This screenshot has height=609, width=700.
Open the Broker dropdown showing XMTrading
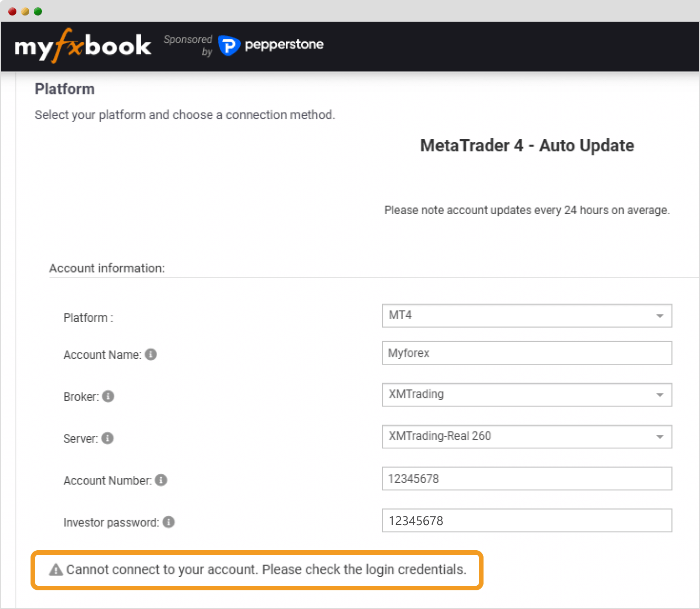(x=527, y=394)
